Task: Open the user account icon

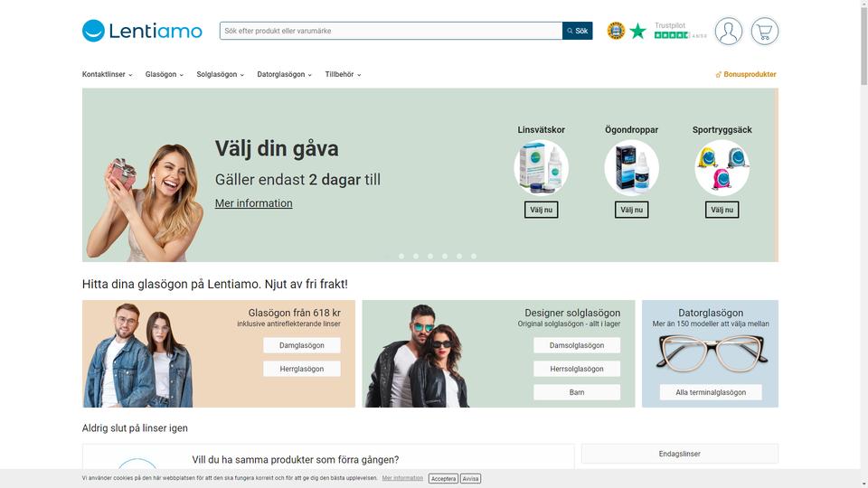Action: coord(728,31)
